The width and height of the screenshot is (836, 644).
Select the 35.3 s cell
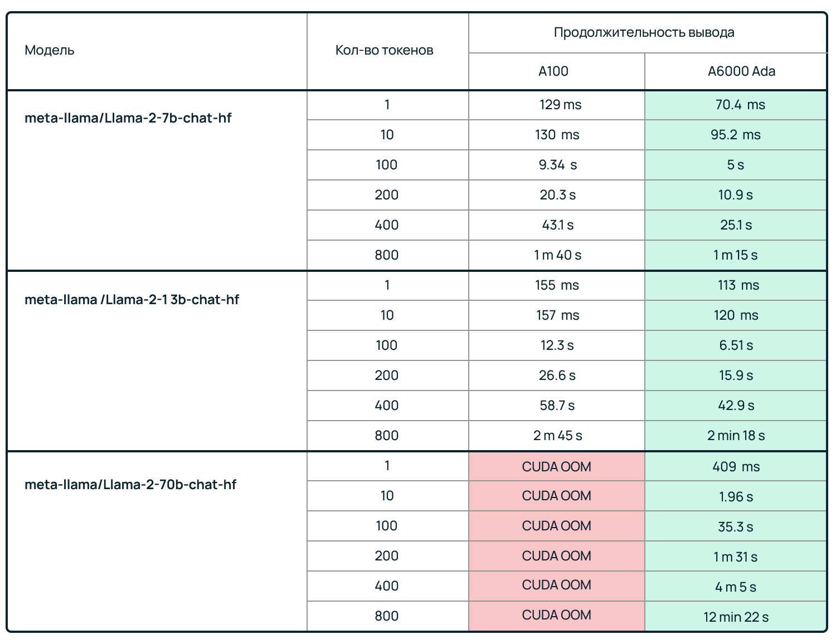point(736,527)
